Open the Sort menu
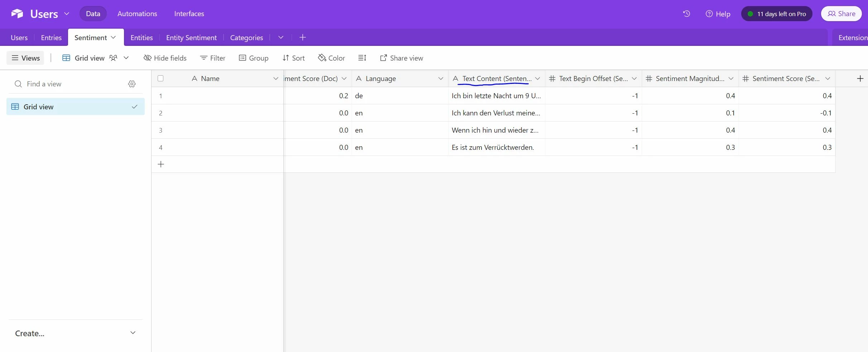Screen dimensions: 868x352 point(293,58)
